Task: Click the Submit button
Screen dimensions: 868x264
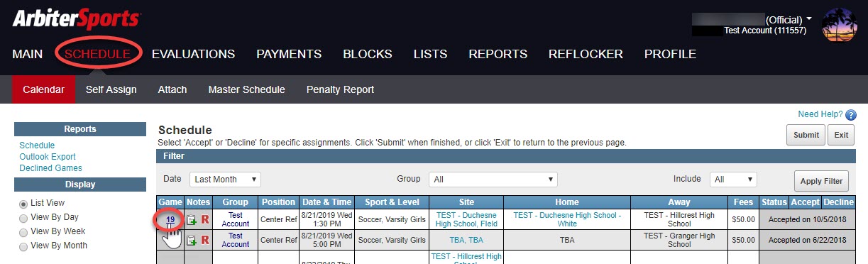Action: tap(806, 135)
